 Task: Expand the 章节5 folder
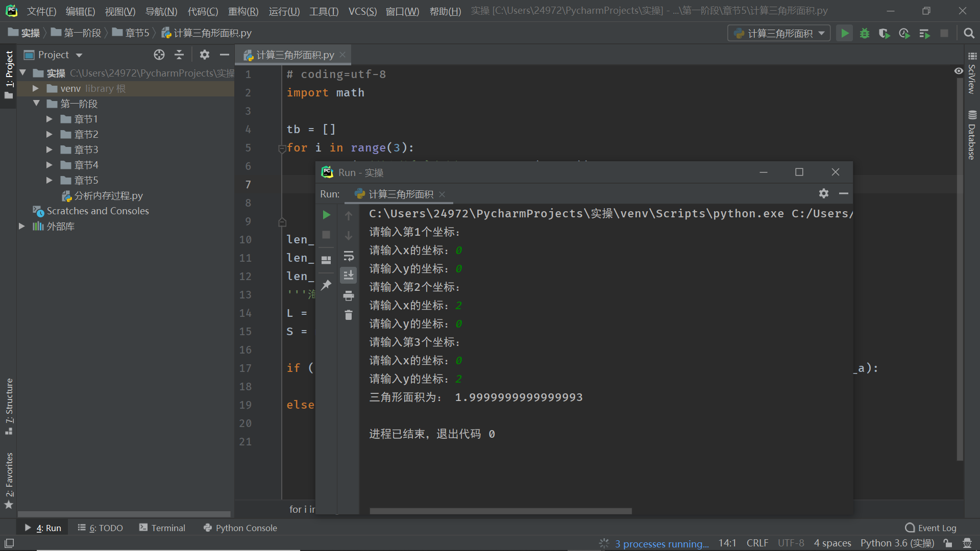point(50,180)
